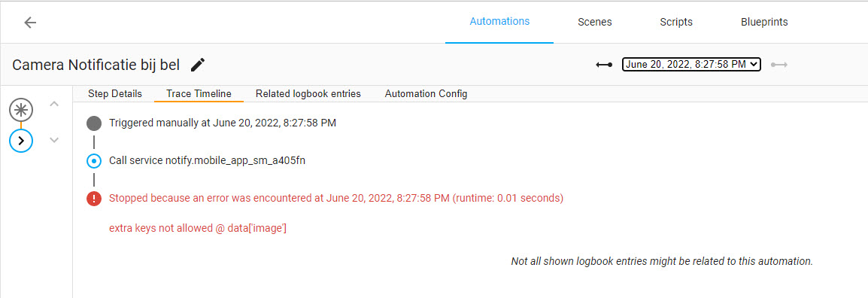
Task: Select the action node chevron icon
Action: point(21,141)
